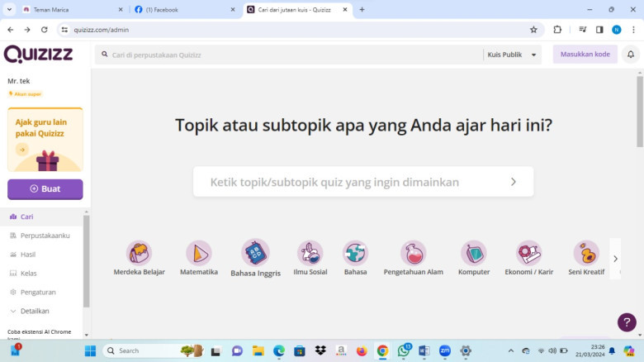This screenshot has height=362, width=644.
Task: Click the Masukkan kode button
Action: (585, 54)
